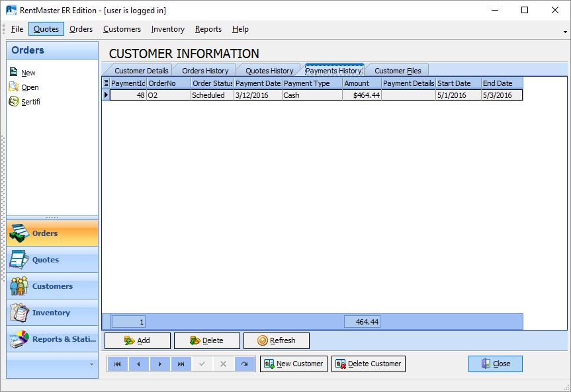Click the sidebar splitter grip dots

(x=52, y=217)
